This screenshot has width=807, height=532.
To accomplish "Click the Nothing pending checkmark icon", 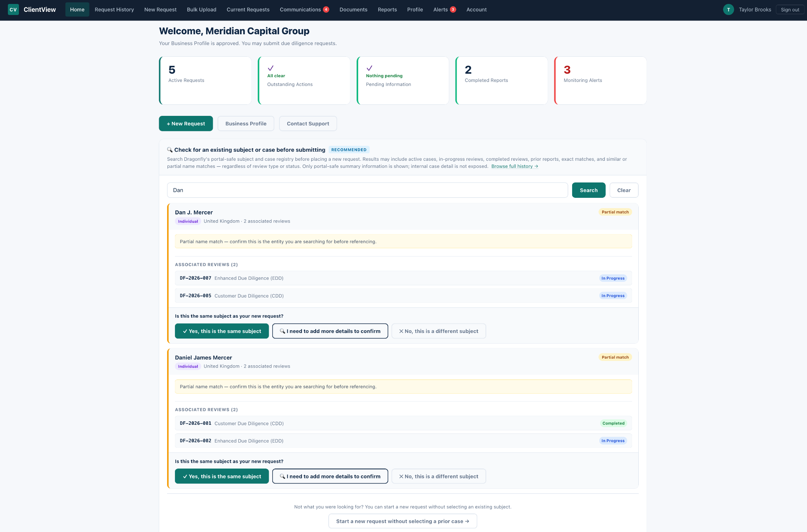I will [x=369, y=68].
